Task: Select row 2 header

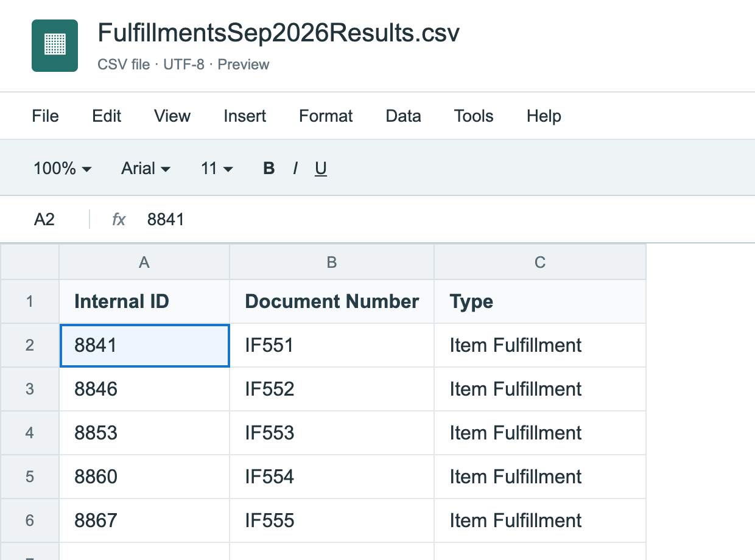Action: click(x=30, y=345)
